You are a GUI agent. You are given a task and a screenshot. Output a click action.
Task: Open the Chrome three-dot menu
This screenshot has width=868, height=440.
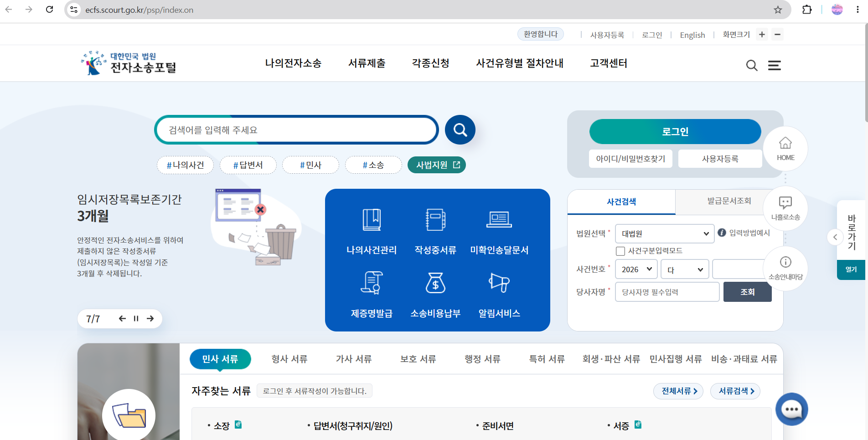858,10
